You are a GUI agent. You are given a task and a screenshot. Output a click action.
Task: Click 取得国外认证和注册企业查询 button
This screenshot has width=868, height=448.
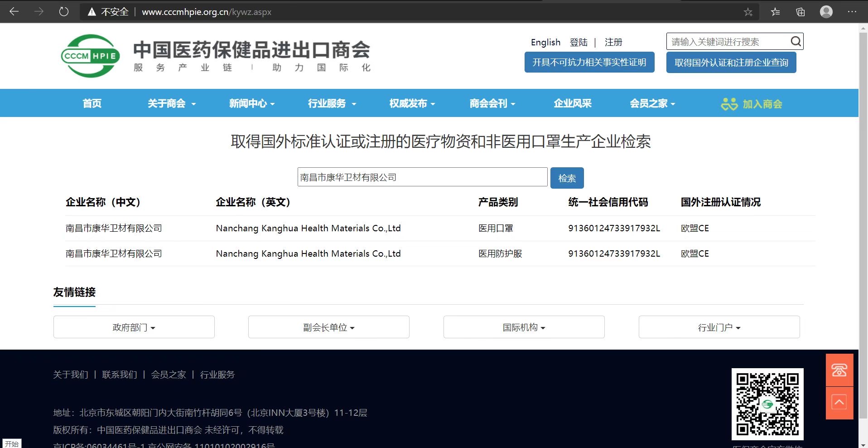click(731, 63)
